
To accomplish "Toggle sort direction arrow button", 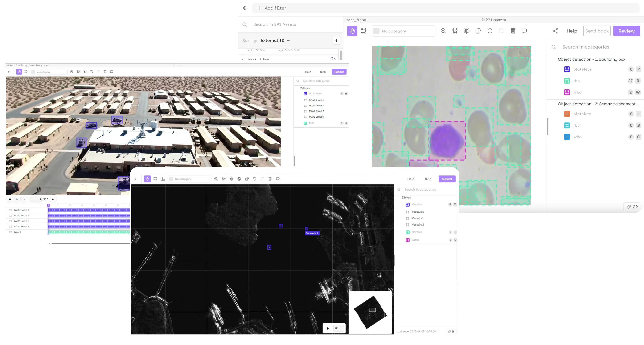I will 336,41.
